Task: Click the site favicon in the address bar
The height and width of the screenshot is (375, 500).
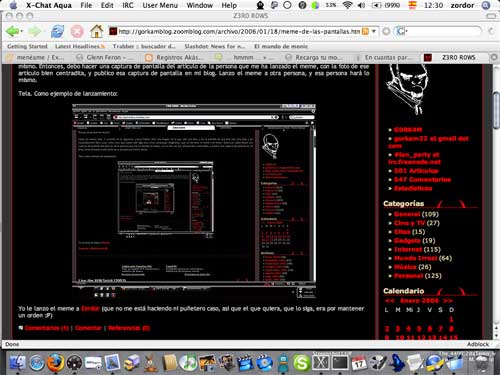Action: tap(113, 31)
